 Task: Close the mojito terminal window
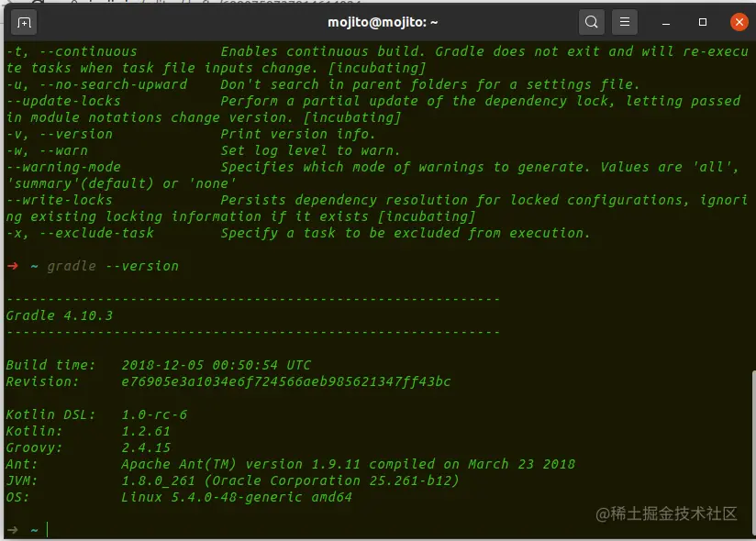(x=739, y=22)
